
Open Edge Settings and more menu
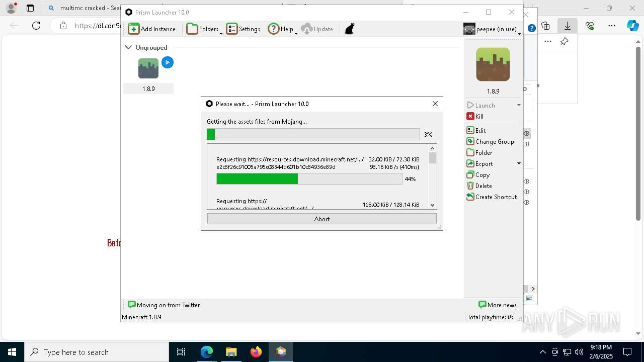coord(612,26)
